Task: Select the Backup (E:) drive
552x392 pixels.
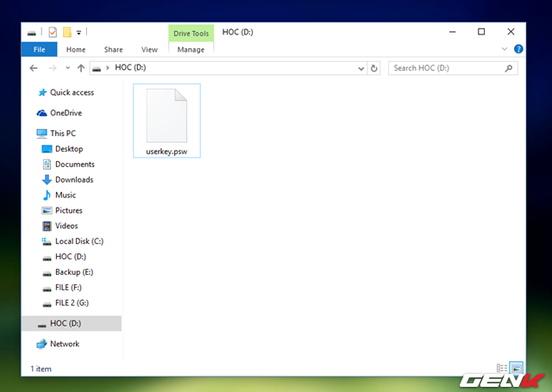Action: pyautogui.click(x=74, y=272)
